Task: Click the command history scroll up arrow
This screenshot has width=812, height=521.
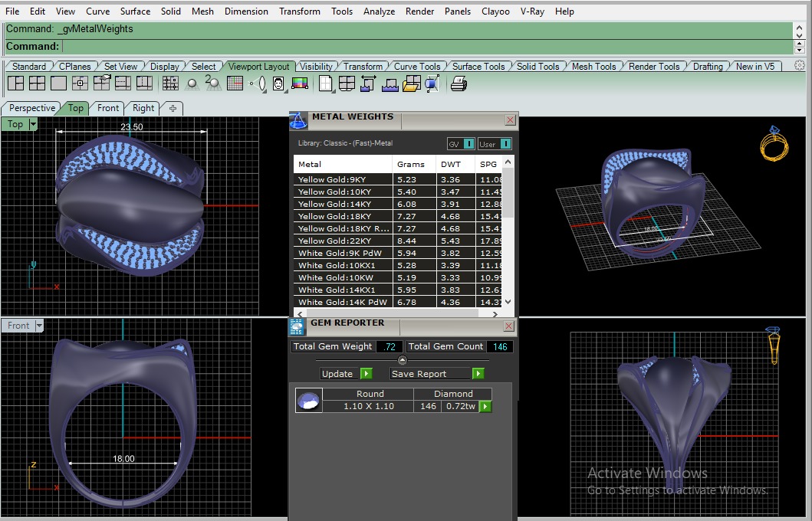Action: pos(800,28)
